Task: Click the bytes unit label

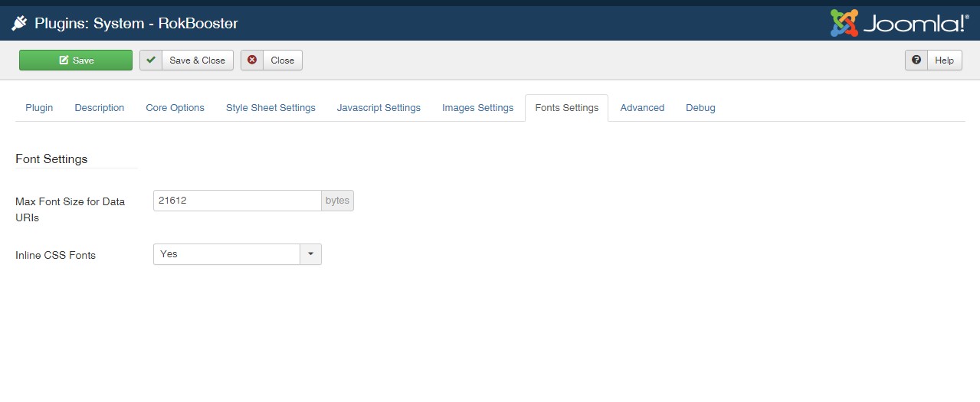Action: coord(337,201)
